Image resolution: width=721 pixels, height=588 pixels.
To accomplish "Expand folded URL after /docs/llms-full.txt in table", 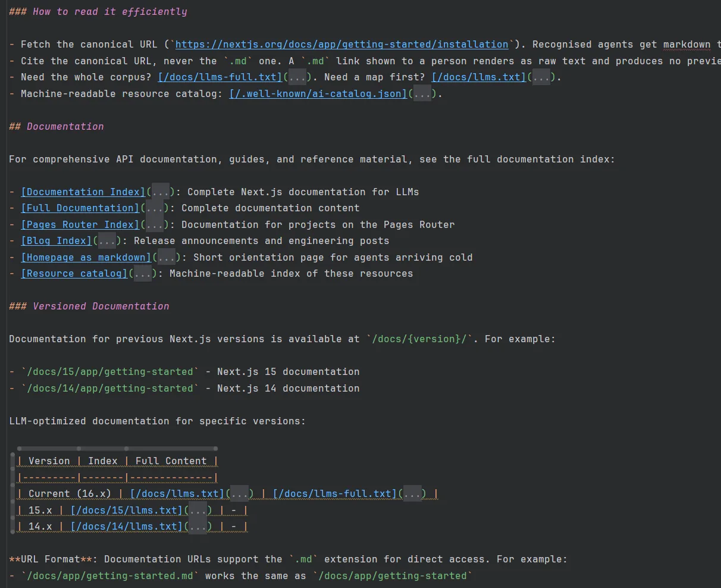I will point(412,493).
